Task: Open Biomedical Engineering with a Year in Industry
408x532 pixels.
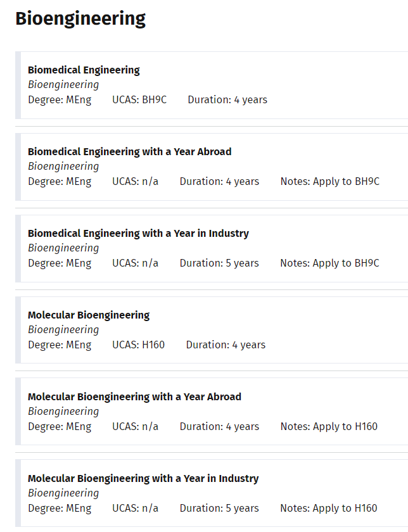Action: pos(138,234)
